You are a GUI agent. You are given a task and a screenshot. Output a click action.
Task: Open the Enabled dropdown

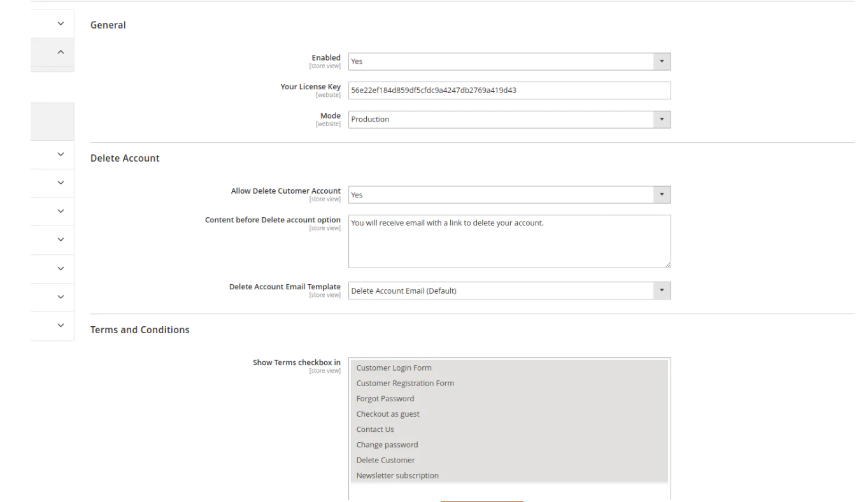click(x=508, y=61)
